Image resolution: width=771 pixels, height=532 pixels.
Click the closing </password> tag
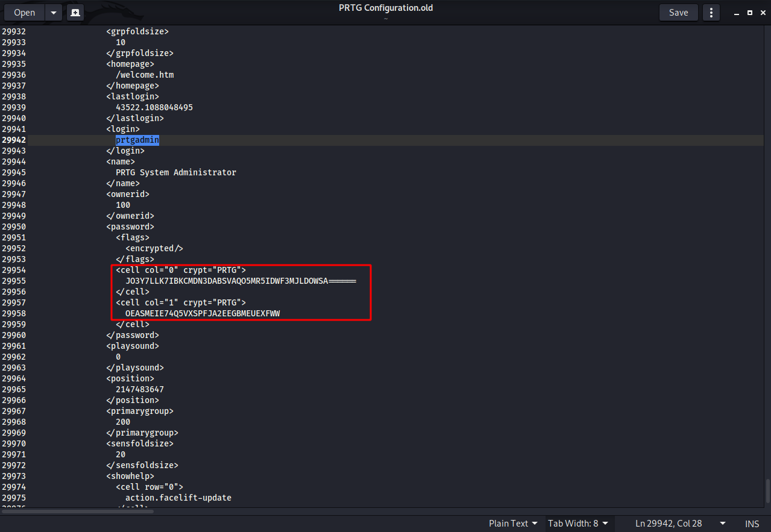pos(133,335)
